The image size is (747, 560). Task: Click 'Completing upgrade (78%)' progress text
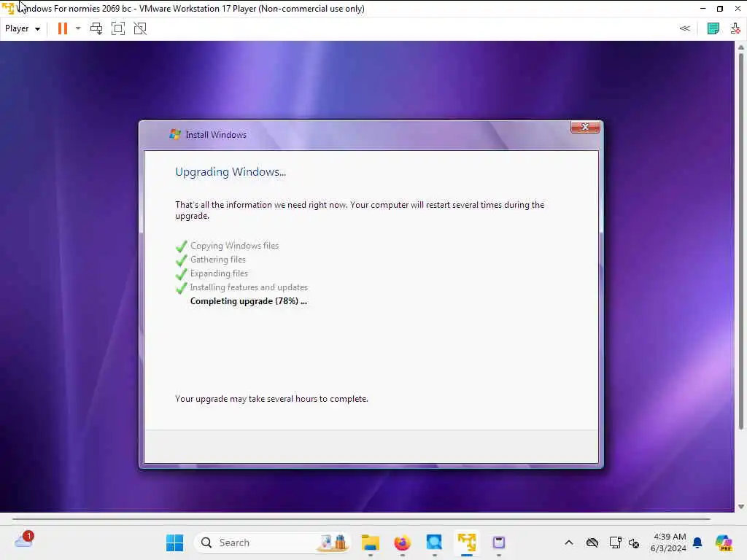click(x=248, y=301)
